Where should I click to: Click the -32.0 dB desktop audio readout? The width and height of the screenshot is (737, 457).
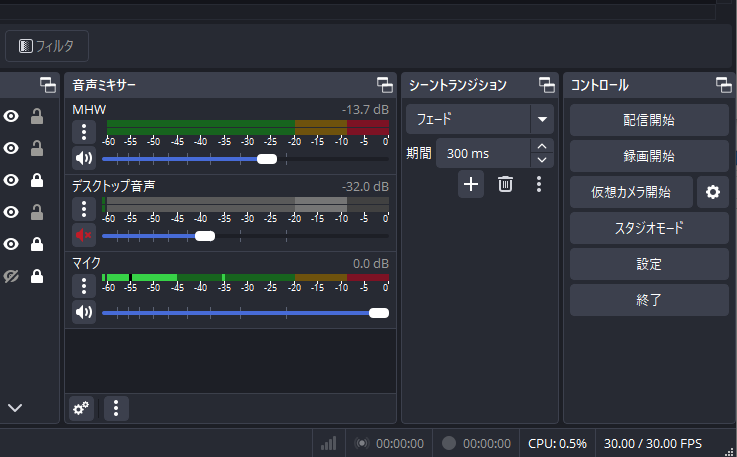click(365, 187)
